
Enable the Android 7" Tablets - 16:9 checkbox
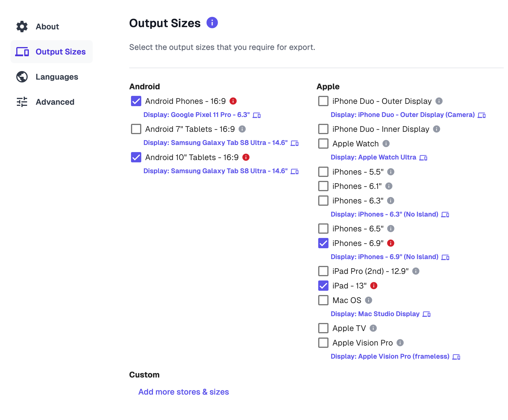pos(136,129)
